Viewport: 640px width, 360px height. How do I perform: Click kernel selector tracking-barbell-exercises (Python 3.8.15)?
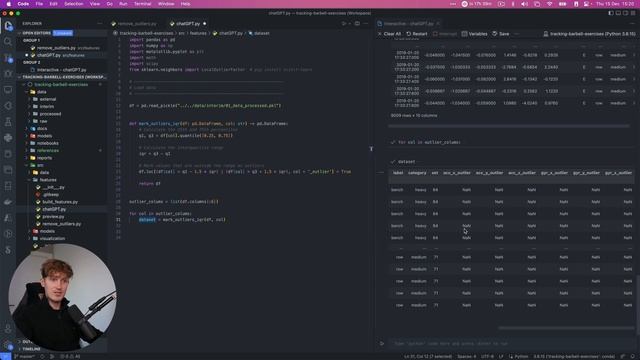tap(589, 34)
